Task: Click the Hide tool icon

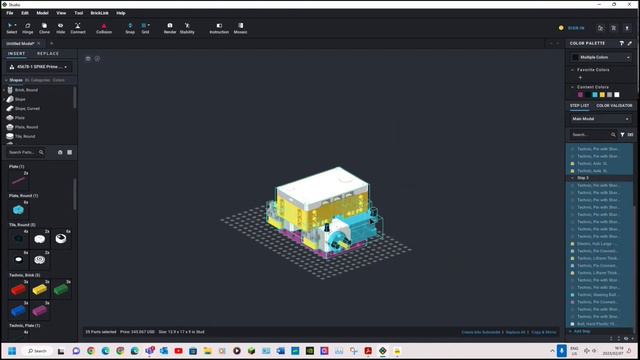Action: click(x=60, y=28)
